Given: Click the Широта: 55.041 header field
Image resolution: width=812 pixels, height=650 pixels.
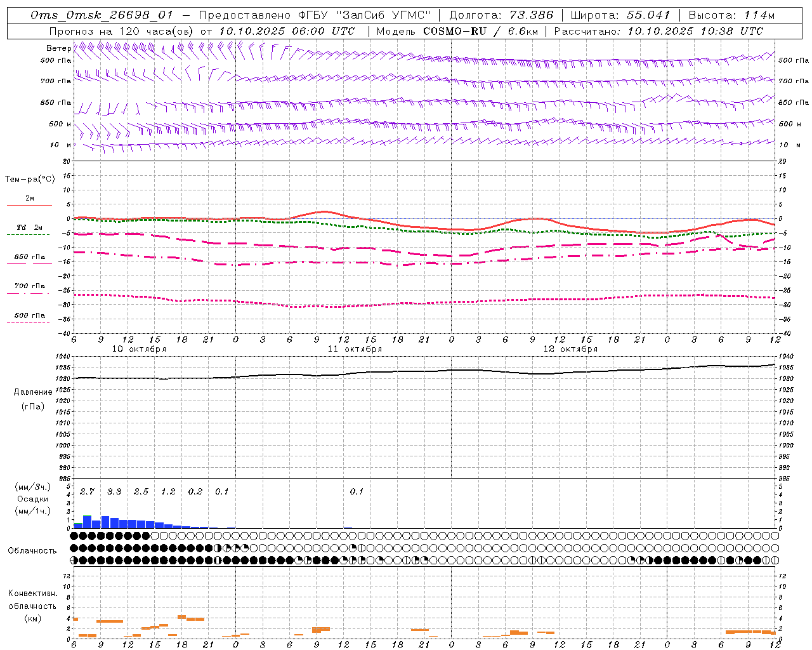Looking at the screenshot, I should click(620, 15).
